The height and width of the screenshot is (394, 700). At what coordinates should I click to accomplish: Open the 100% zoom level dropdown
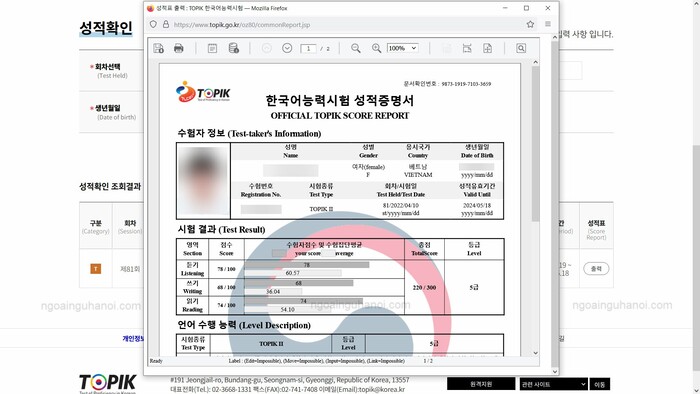403,48
